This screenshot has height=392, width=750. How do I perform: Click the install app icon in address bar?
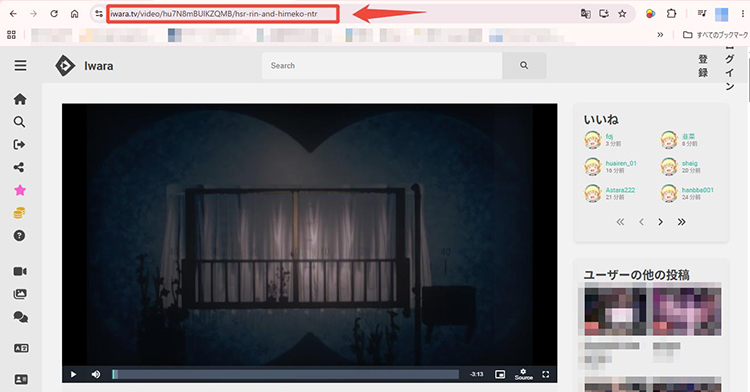pyautogui.click(x=604, y=14)
